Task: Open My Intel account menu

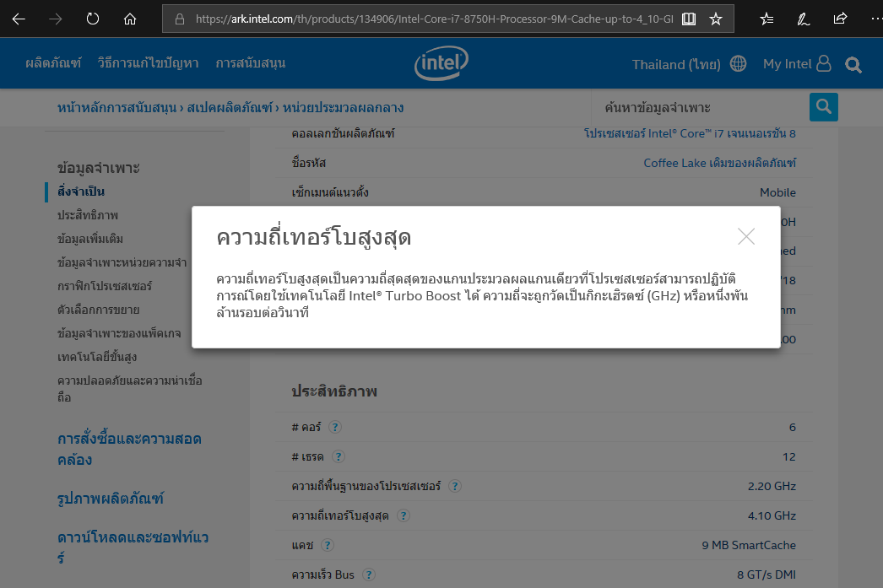Action: coord(797,64)
